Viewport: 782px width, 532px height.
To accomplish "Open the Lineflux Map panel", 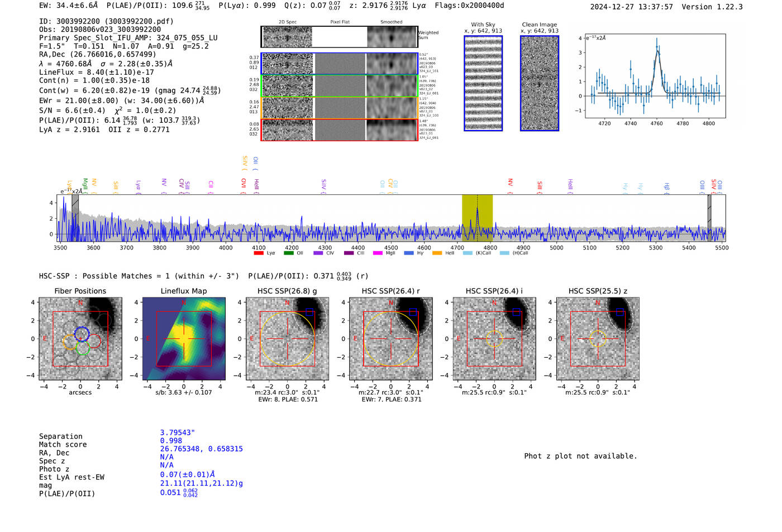I will pyautogui.click(x=184, y=339).
